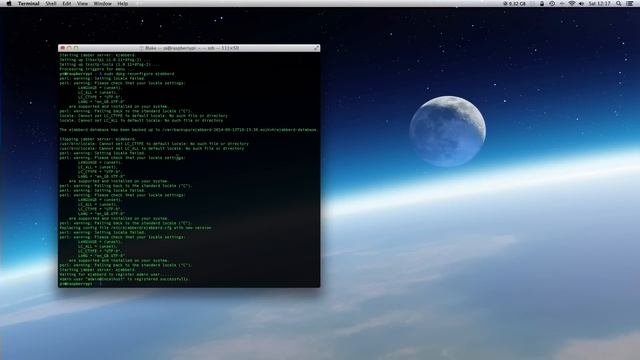The image size is (640, 360).
Task: Close the Terminal window with red button
Action: coord(63,48)
